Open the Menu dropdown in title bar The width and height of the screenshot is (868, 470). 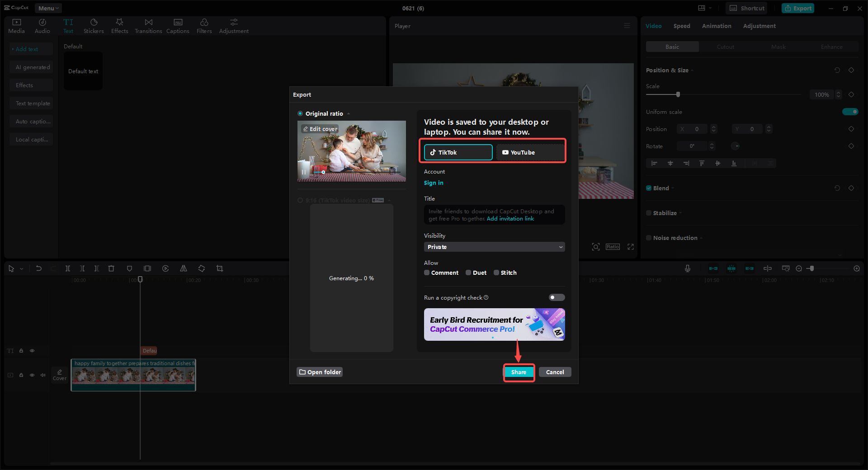pyautogui.click(x=48, y=8)
